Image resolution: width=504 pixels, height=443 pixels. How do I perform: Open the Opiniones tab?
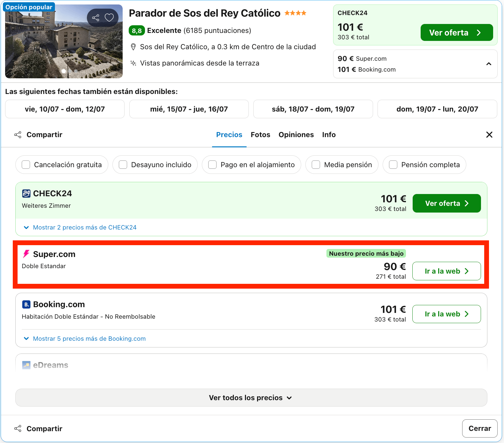[x=296, y=135]
